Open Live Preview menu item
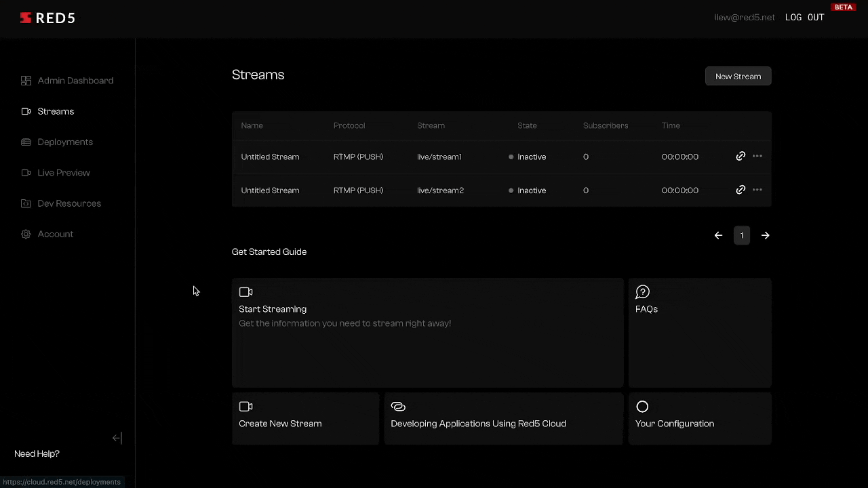Screen dimensions: 868x488 56,173
